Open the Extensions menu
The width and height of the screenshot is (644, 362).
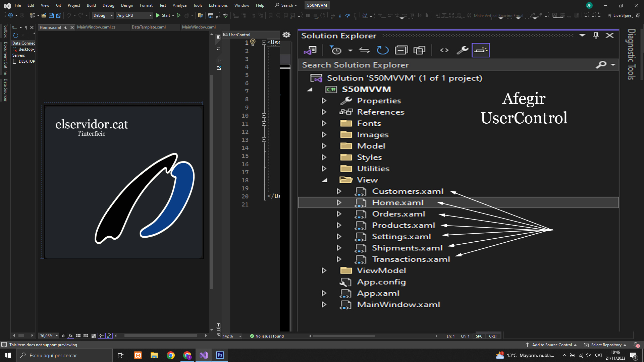pyautogui.click(x=218, y=5)
